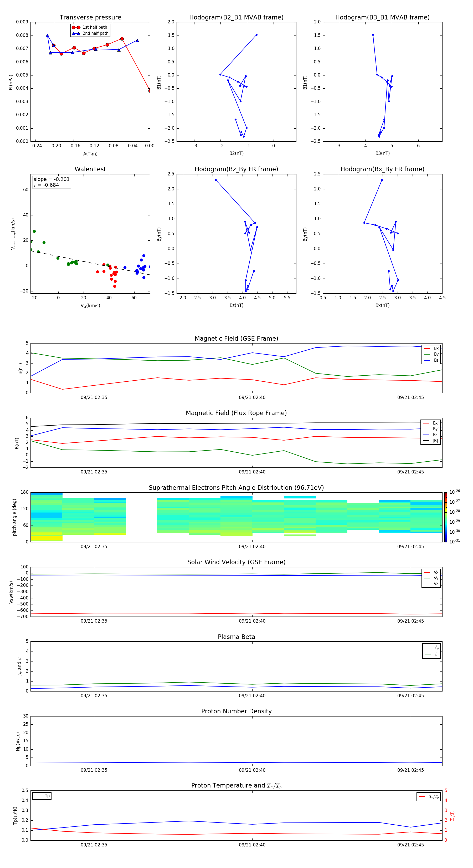The width and height of the screenshot is (473, 868).
Task: Click the 'A(T·m)' x-axis label
Action: coord(90,154)
